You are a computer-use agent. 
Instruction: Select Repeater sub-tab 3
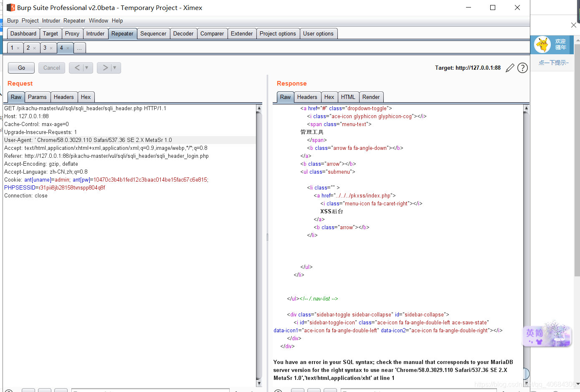tap(45, 48)
